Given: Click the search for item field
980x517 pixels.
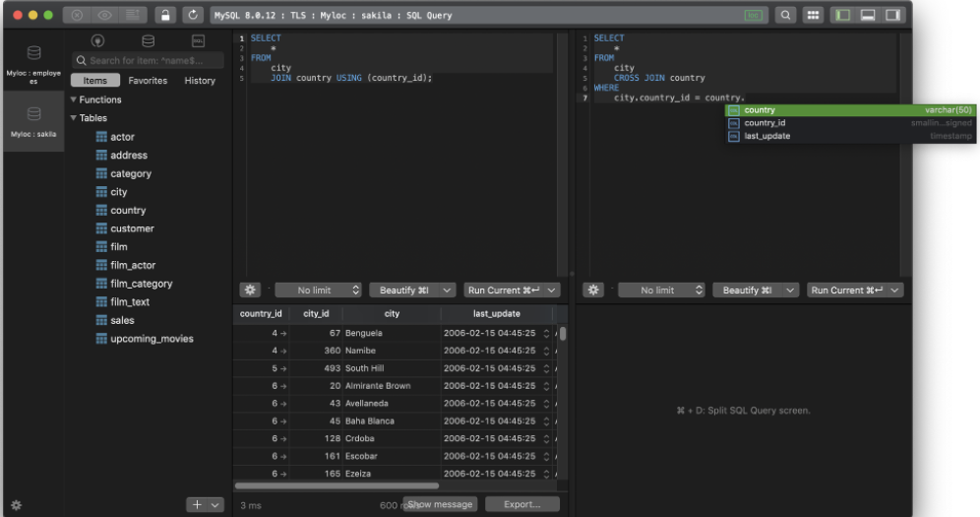Looking at the screenshot, I should (148, 61).
